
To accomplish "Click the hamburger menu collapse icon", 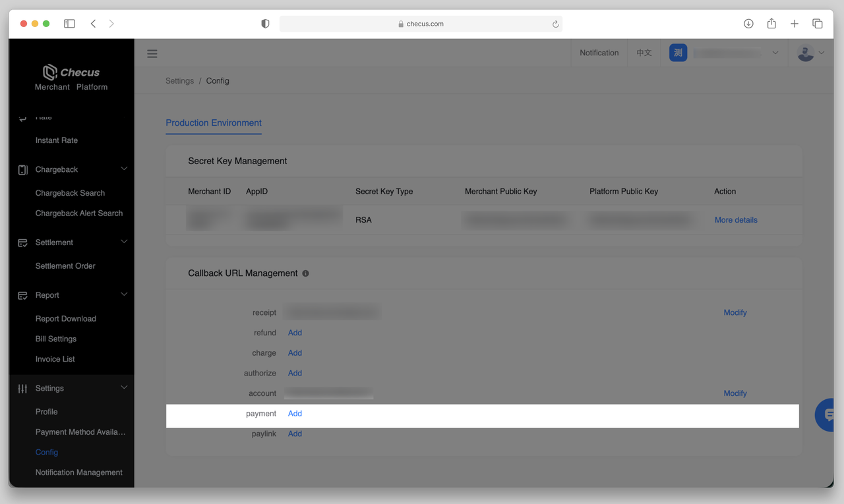I will point(152,54).
